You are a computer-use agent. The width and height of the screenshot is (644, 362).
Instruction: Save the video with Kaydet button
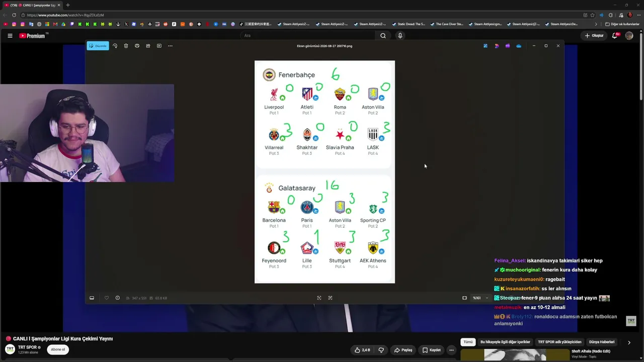432,350
